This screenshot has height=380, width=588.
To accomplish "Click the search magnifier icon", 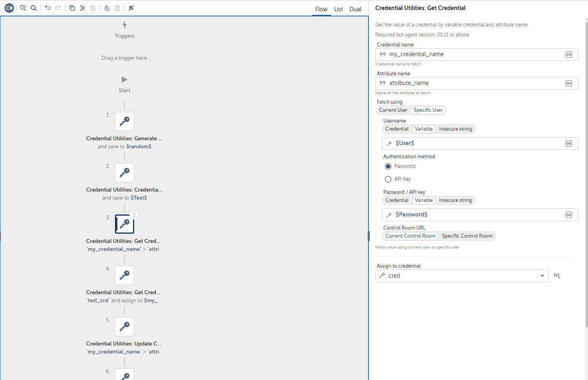I will [34, 8].
